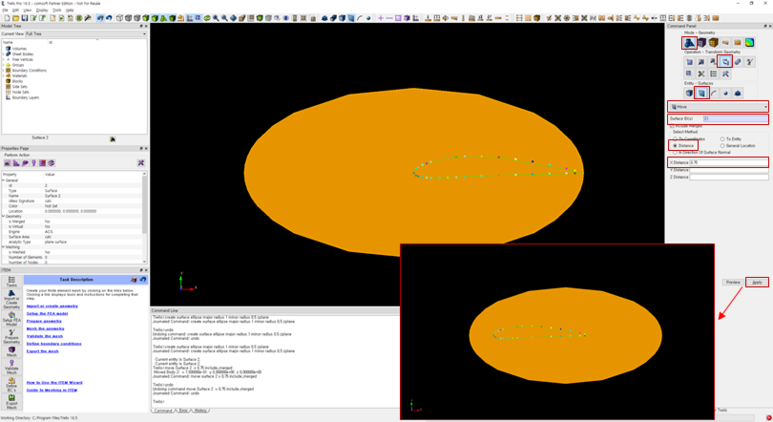773x422 pixels.
Task: Switch to the History tab in Command Line
Action: click(201, 410)
